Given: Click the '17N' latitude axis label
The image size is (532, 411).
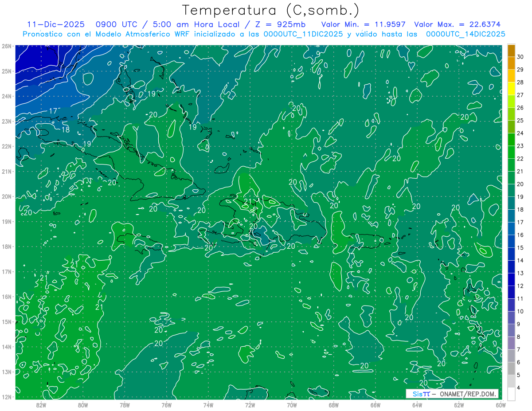Looking at the screenshot, I should [6, 271].
